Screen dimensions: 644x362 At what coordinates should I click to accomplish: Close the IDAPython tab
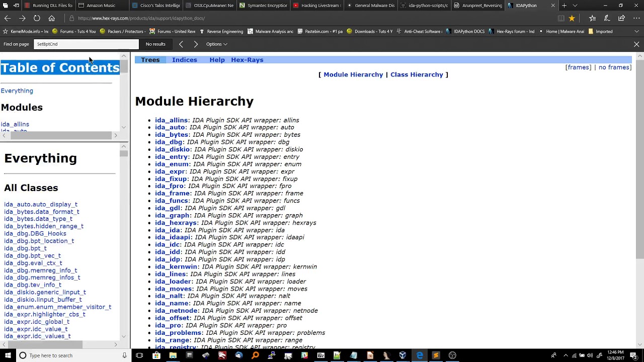[x=553, y=6]
